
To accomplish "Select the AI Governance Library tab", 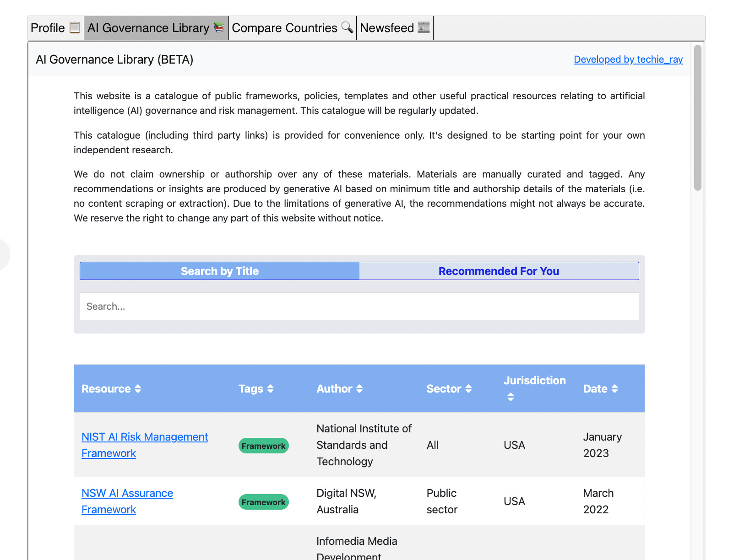I will (x=156, y=28).
